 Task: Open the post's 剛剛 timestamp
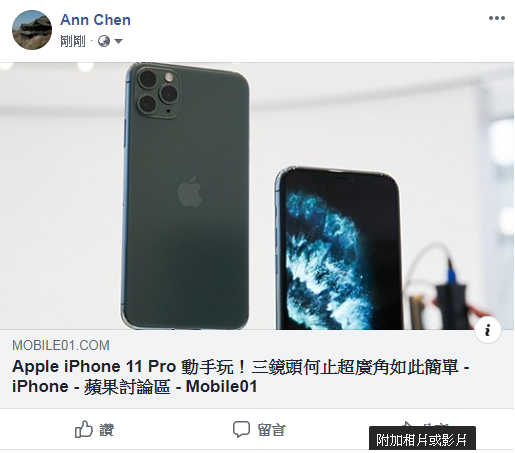tap(73, 42)
